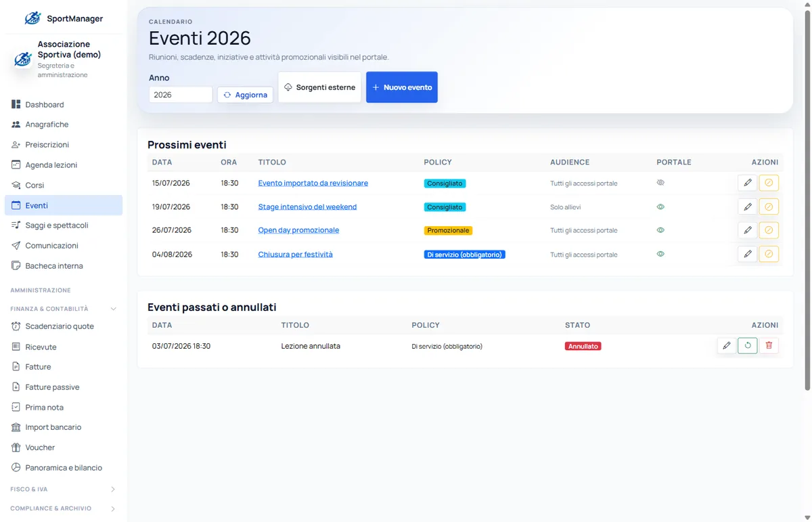Go to Prima nota
Viewport: 812px width, 522px height.
(x=64, y=408)
